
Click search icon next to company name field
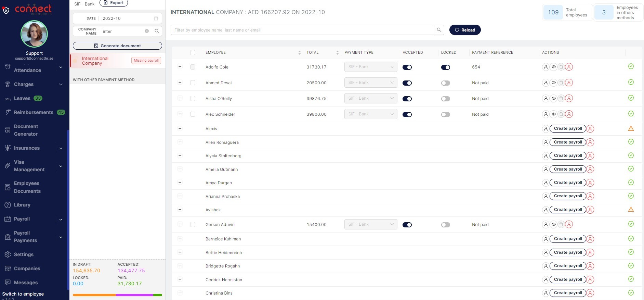(157, 31)
